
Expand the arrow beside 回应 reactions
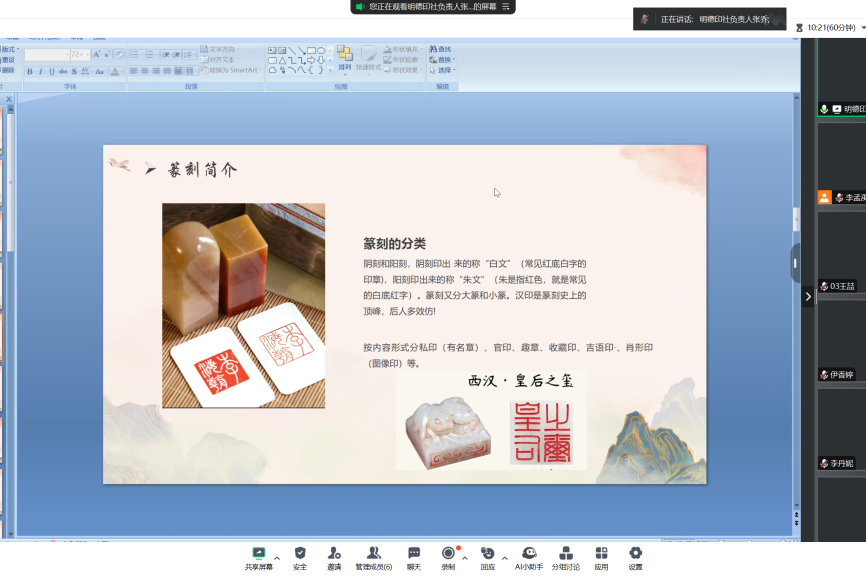(x=505, y=556)
